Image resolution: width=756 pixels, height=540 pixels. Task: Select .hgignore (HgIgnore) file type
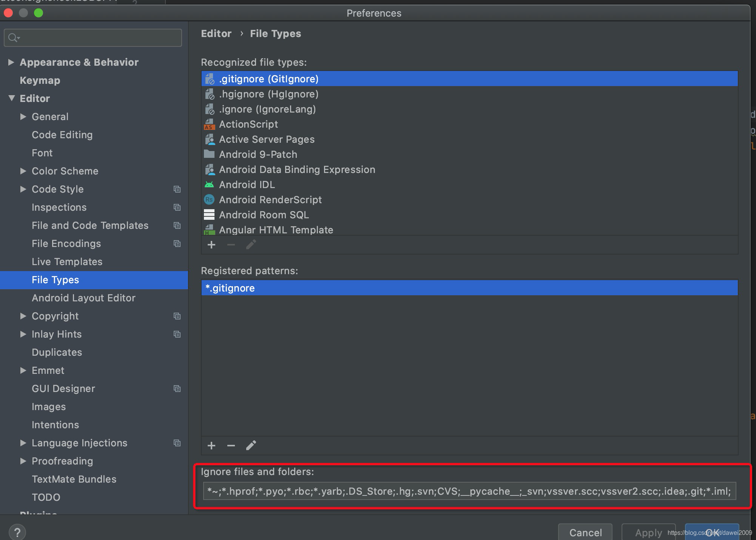tap(268, 94)
